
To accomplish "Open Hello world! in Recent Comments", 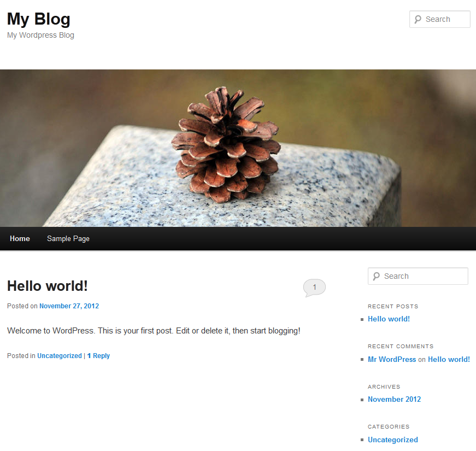I will coord(449,360).
